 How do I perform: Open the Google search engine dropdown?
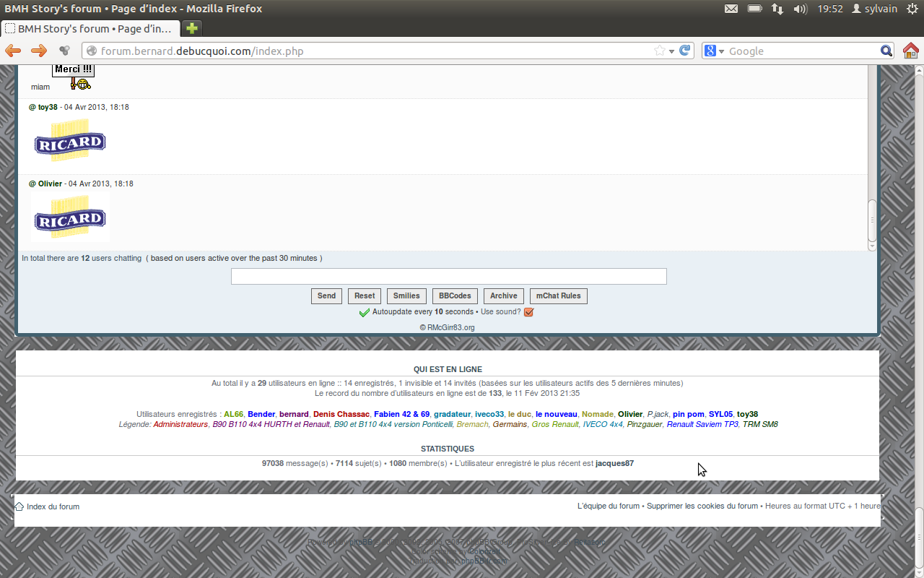click(715, 51)
